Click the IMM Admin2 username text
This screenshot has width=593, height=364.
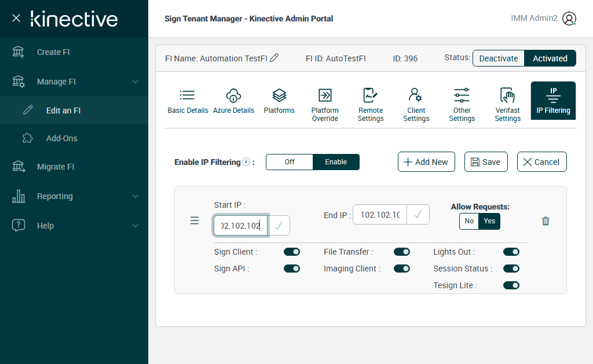point(534,18)
